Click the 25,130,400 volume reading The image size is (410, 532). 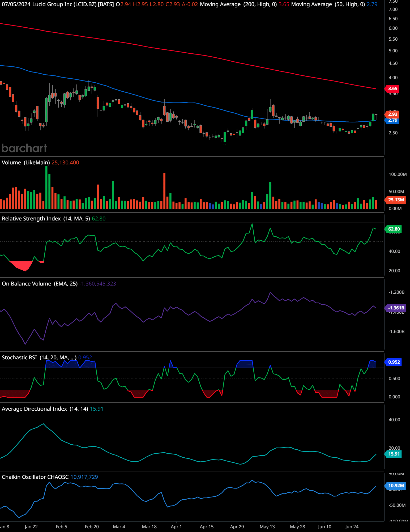point(65,163)
